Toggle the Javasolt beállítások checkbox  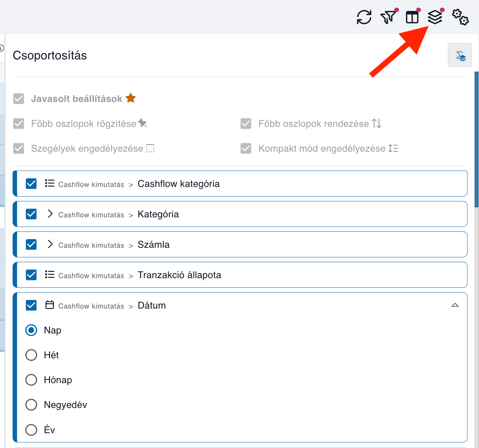[19, 99]
